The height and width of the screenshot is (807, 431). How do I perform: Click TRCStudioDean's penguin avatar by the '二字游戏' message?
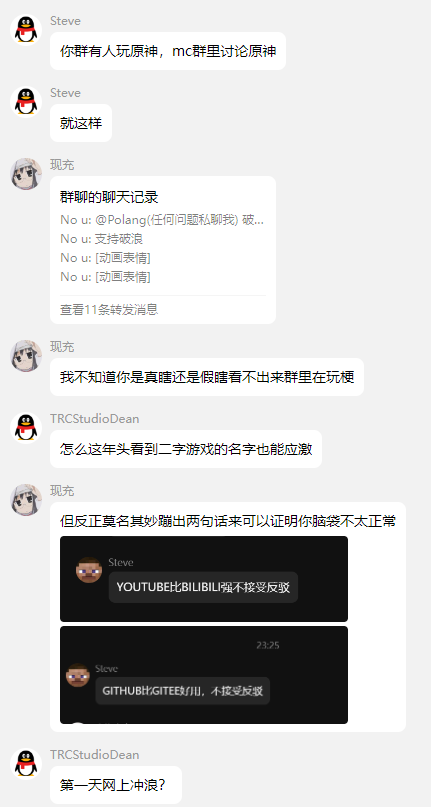pos(26,428)
